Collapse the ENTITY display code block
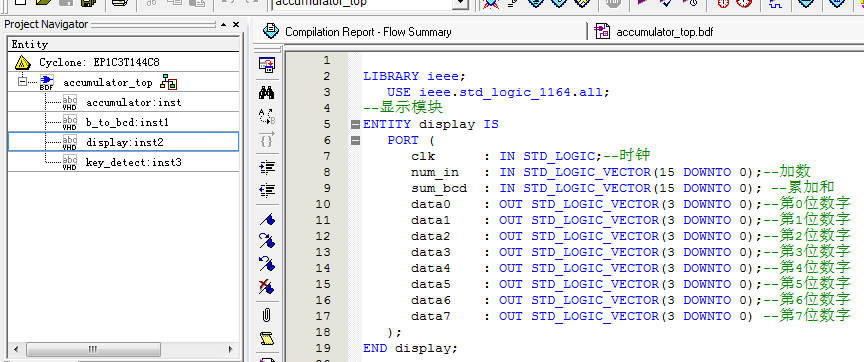Viewport: 864px width, 362px height. tap(355, 125)
